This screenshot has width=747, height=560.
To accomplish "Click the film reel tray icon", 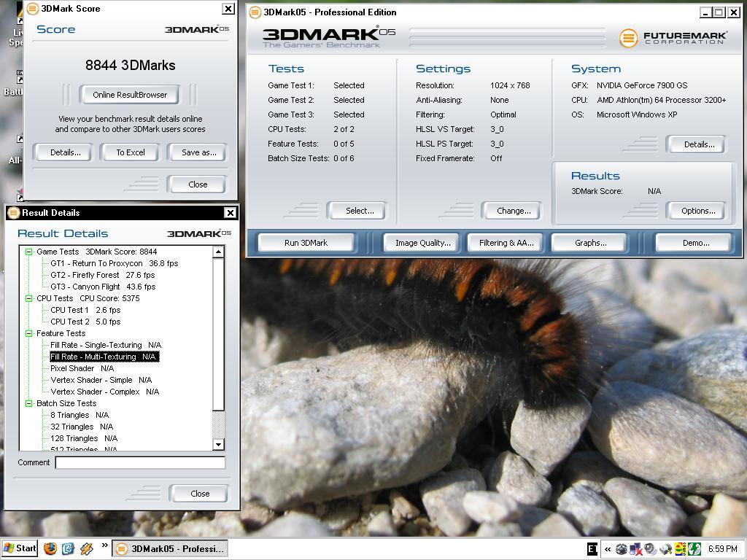I will tap(622, 549).
